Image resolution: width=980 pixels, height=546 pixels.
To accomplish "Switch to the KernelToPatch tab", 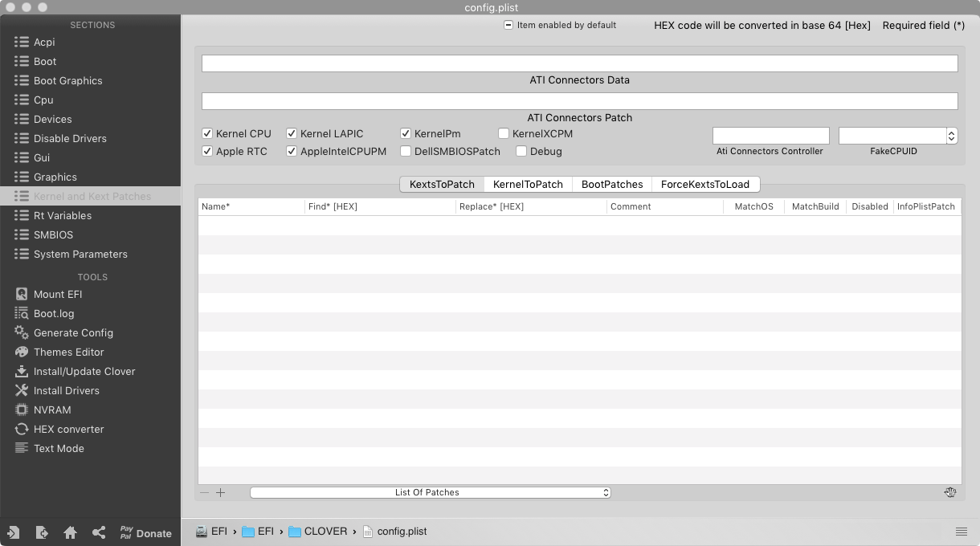I will (x=528, y=184).
